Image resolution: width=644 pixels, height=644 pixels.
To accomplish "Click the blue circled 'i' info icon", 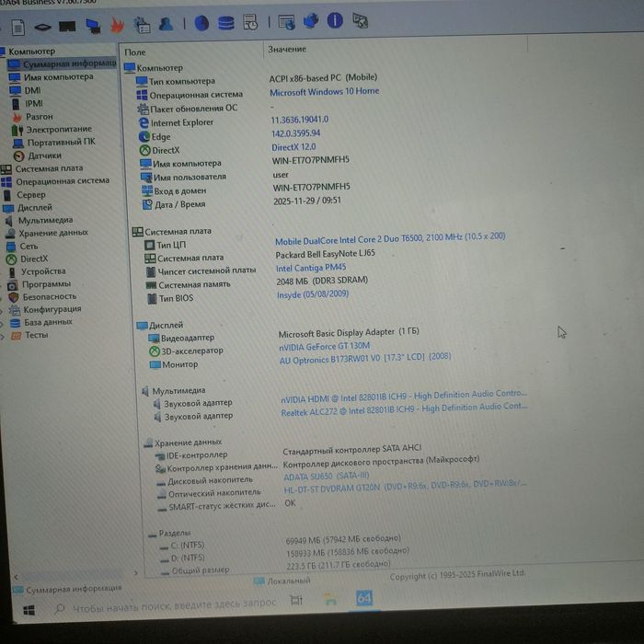I will pos(335,20).
